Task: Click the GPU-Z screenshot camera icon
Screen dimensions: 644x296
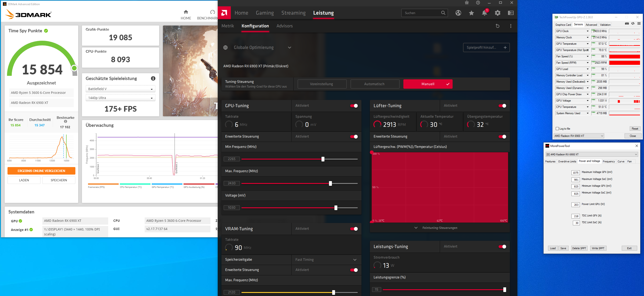Action: [x=627, y=23]
